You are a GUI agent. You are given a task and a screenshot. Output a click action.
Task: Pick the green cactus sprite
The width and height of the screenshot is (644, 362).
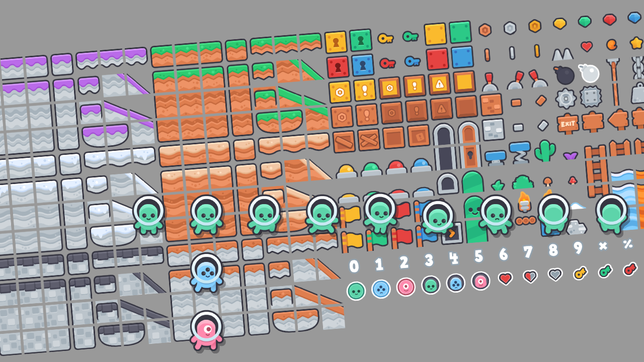(x=544, y=150)
